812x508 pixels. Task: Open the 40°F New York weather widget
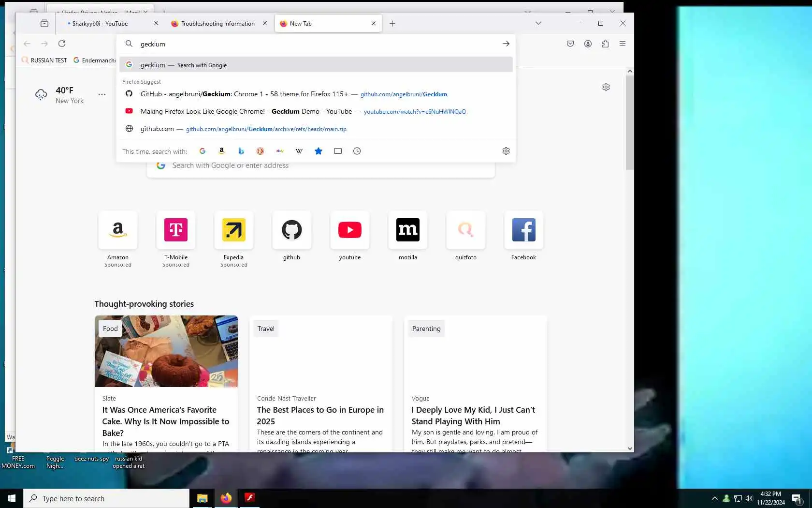60,95
